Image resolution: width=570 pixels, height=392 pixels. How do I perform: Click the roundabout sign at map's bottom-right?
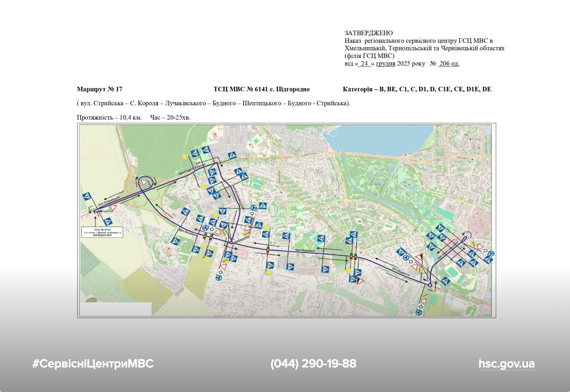point(419,312)
